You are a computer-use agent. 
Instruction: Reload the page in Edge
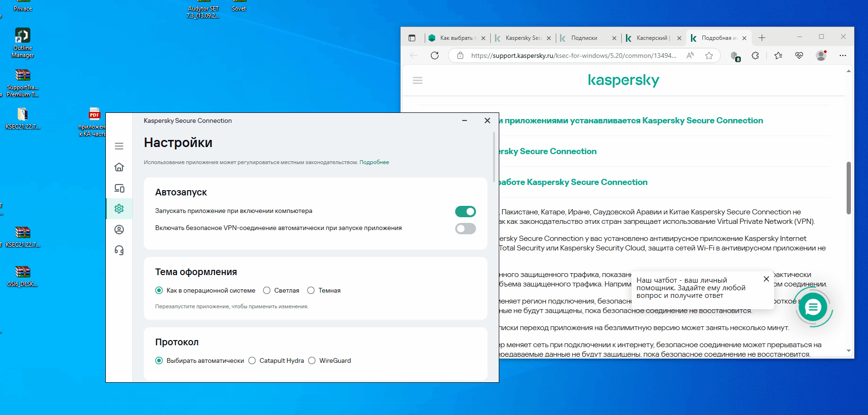pos(435,55)
